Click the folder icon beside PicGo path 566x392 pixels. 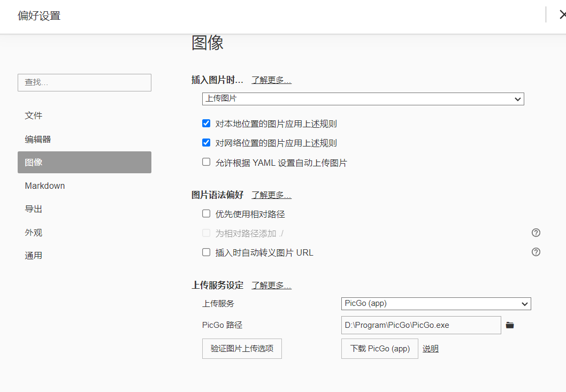(510, 325)
